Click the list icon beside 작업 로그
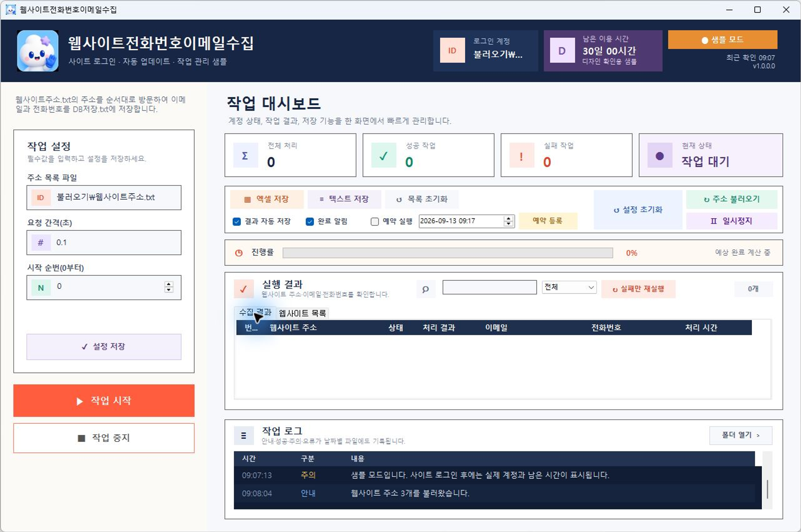This screenshot has width=801, height=532. click(x=244, y=435)
